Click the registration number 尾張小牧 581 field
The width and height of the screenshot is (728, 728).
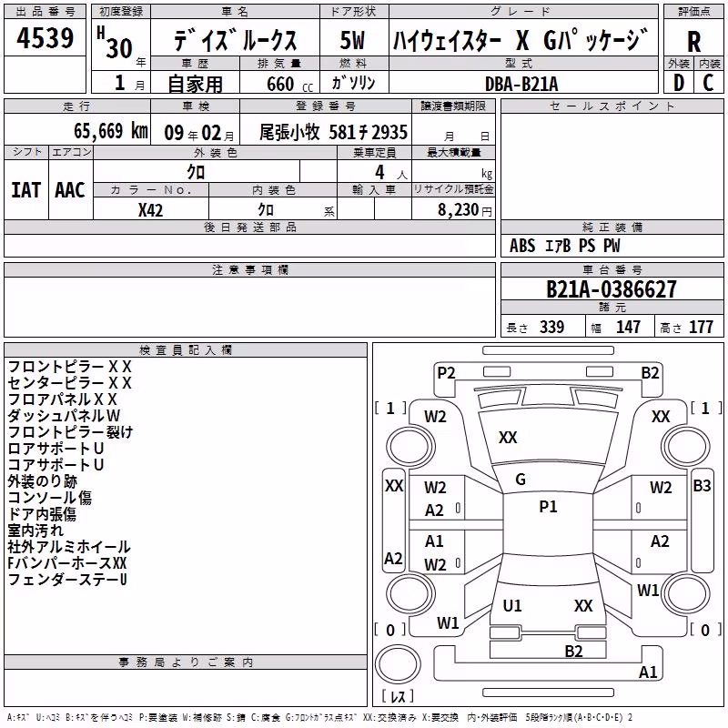click(333, 132)
